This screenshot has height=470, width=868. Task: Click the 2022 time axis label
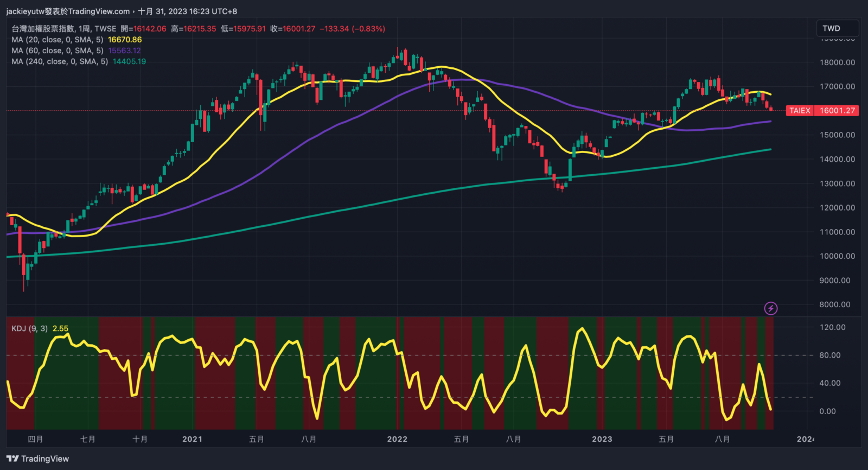397,439
